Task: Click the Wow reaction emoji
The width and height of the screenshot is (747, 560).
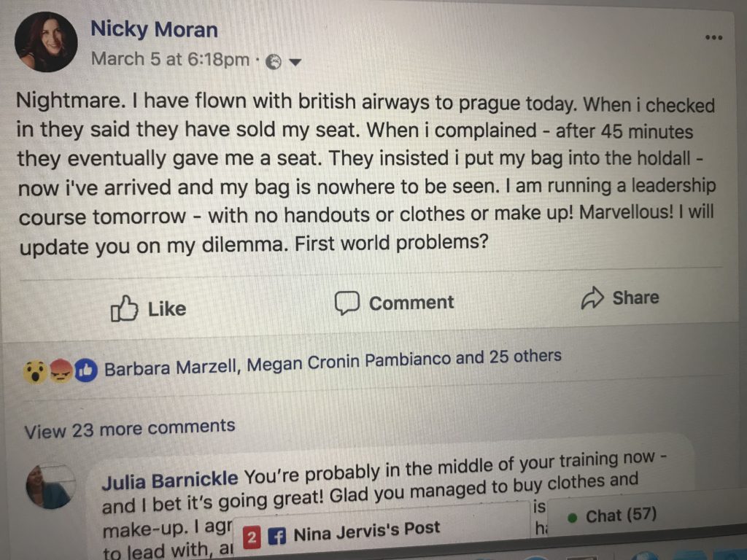Action: pyautogui.click(x=35, y=373)
